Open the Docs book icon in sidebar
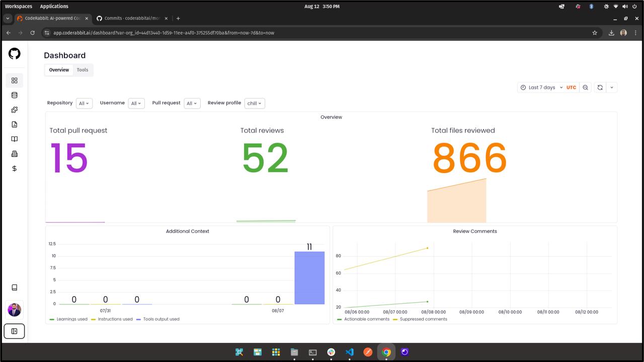 [x=14, y=139]
